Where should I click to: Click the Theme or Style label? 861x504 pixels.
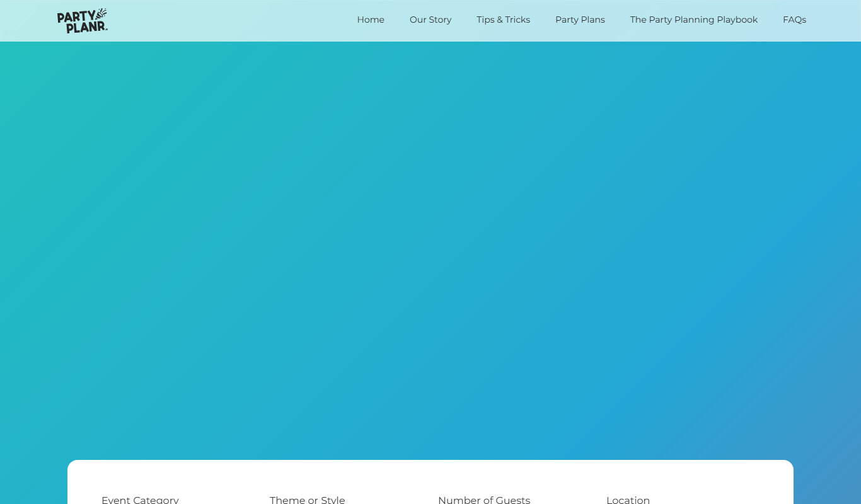tap(308, 500)
